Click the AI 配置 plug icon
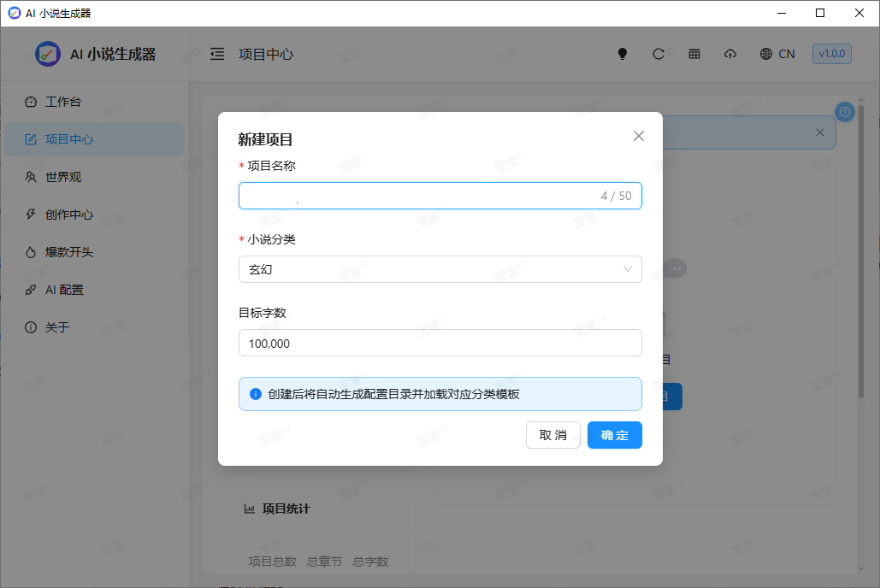Screen dimensions: 880x588 (x=31, y=290)
